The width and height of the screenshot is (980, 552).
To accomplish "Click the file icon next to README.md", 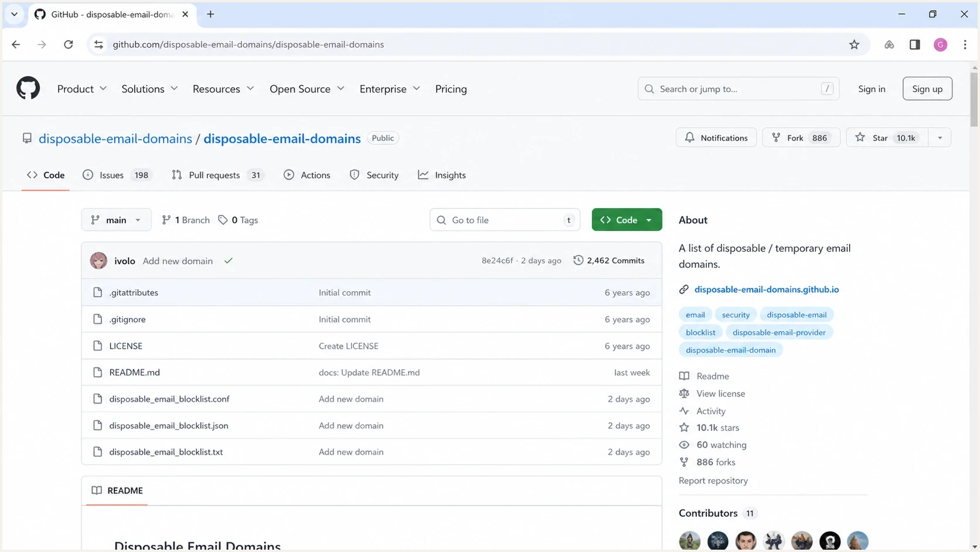I will pyautogui.click(x=97, y=372).
